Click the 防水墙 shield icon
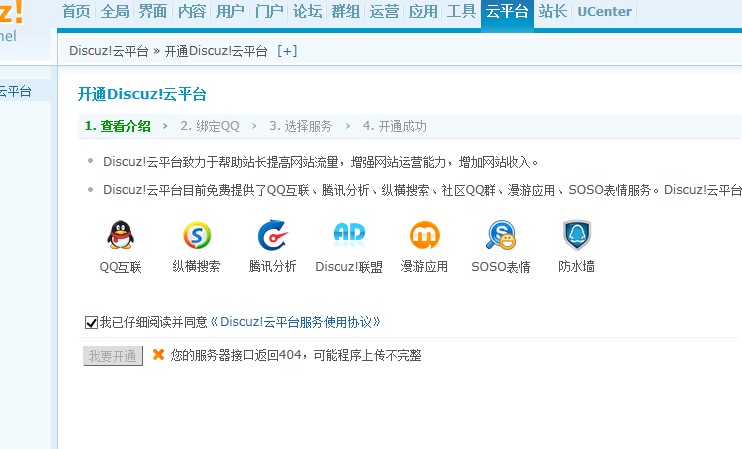The image size is (742, 449). pyautogui.click(x=576, y=235)
